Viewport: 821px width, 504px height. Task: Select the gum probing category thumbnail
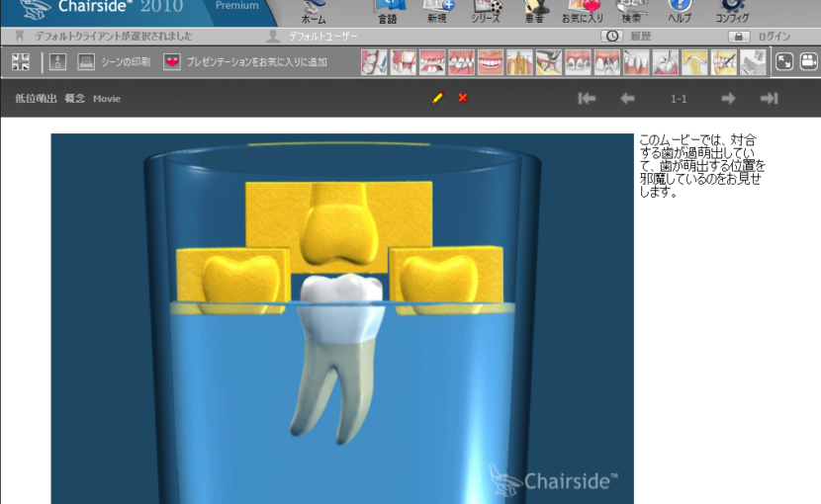click(636, 62)
